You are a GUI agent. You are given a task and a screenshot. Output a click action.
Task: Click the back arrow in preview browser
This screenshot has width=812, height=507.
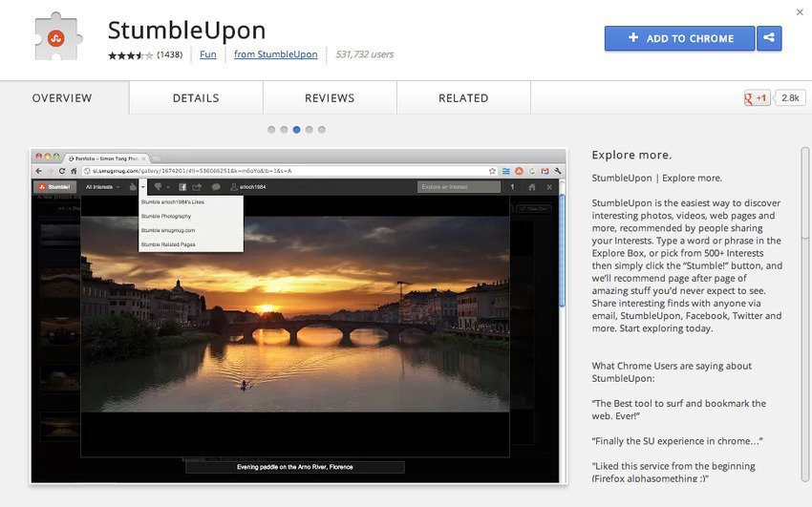[39, 171]
